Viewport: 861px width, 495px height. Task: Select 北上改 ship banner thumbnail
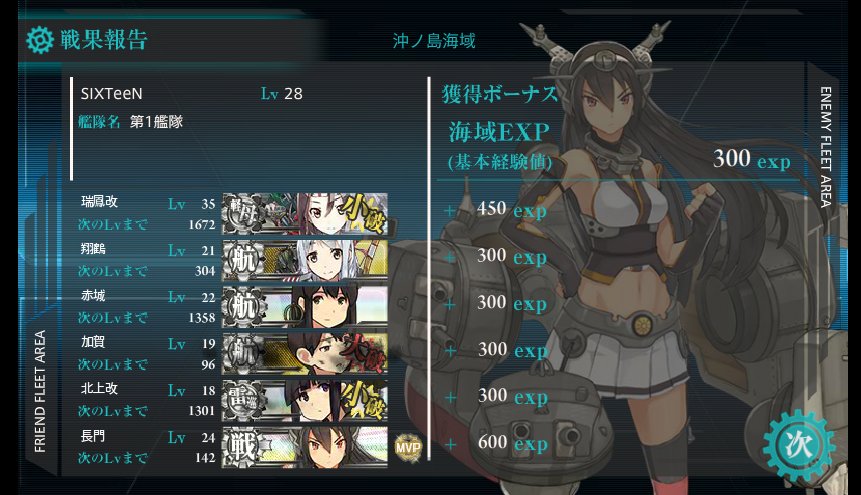tap(305, 401)
